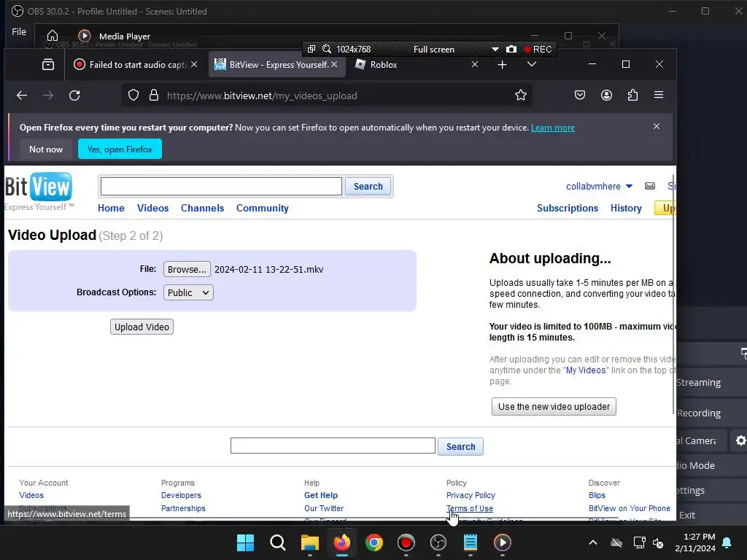Click Yes, open Firefox button
This screenshot has width=747, height=560.
tap(120, 149)
